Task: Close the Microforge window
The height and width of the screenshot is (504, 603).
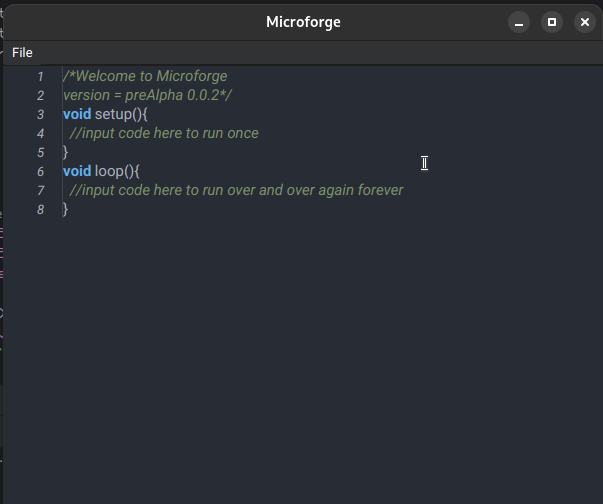Action: (x=585, y=22)
